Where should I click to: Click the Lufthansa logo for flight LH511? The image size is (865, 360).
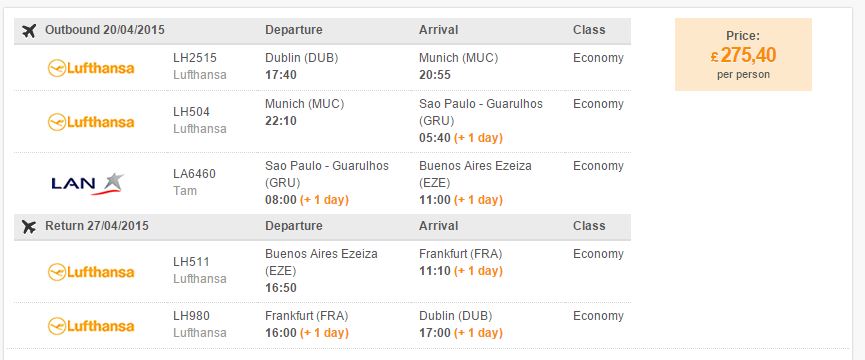(x=91, y=272)
